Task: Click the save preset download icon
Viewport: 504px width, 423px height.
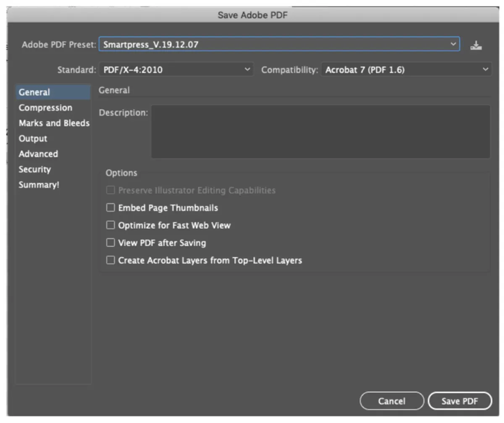Action: point(475,45)
